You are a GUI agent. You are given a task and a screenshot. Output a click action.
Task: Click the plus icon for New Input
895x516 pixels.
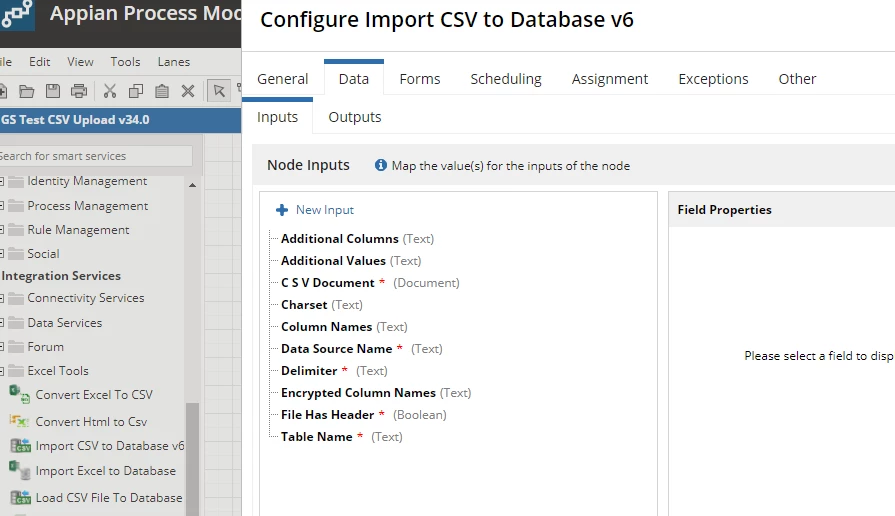point(282,210)
